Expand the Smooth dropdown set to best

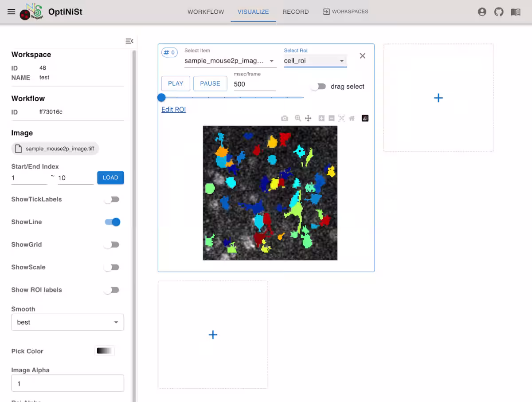coord(67,323)
